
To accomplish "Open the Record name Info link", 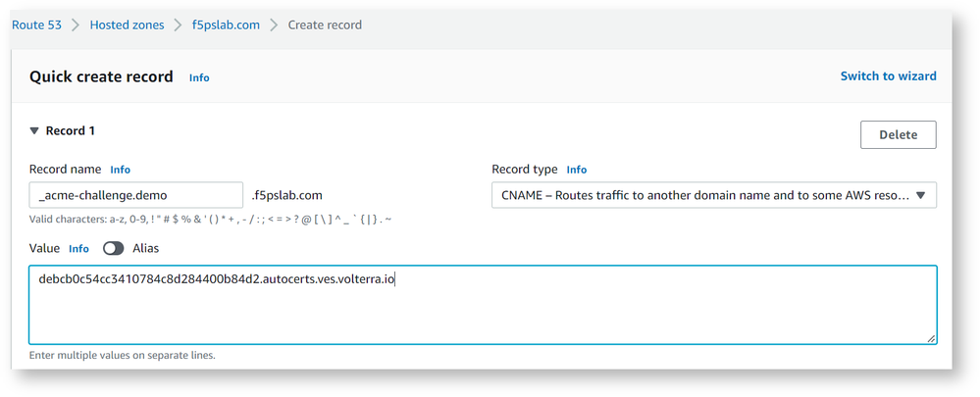I will (x=120, y=170).
